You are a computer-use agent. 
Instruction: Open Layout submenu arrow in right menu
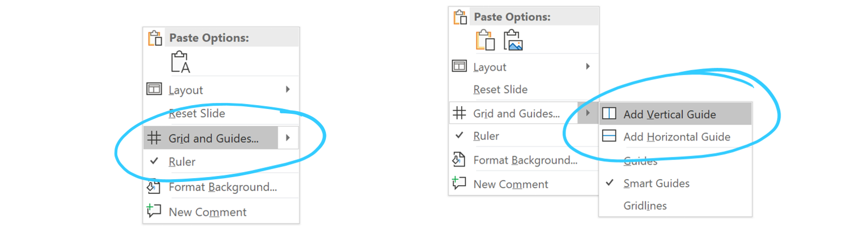(587, 66)
